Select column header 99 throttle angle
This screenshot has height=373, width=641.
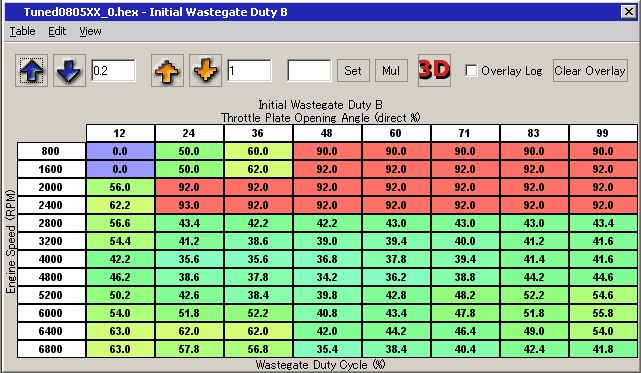603,133
